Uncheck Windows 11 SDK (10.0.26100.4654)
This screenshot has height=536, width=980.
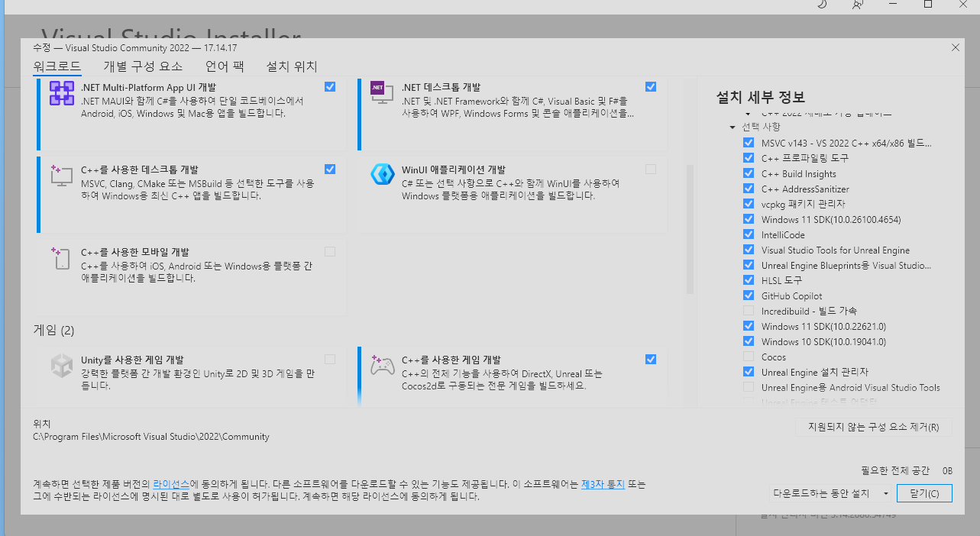tap(748, 219)
